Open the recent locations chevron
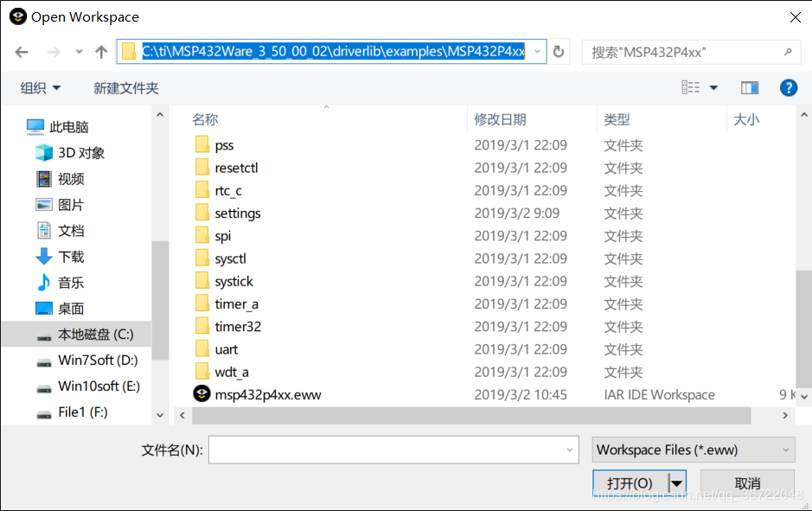Screen dimensions: 812x511 click(x=79, y=52)
